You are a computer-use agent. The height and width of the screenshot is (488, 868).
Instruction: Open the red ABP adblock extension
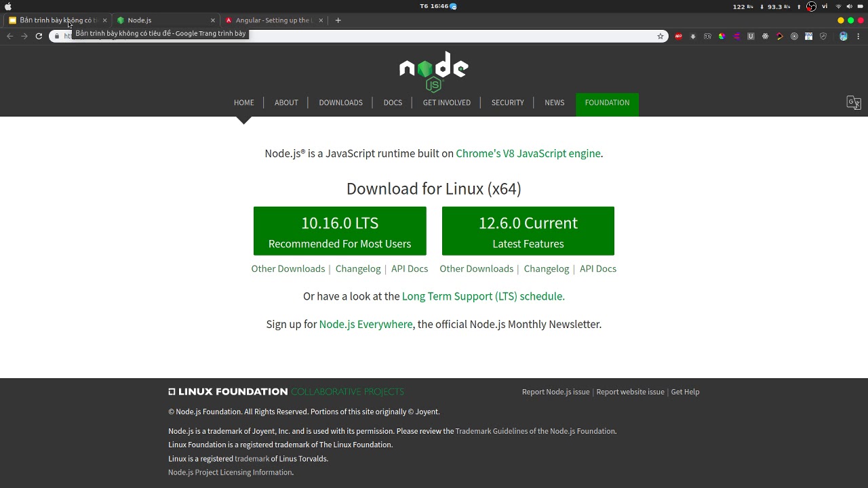pos(678,37)
